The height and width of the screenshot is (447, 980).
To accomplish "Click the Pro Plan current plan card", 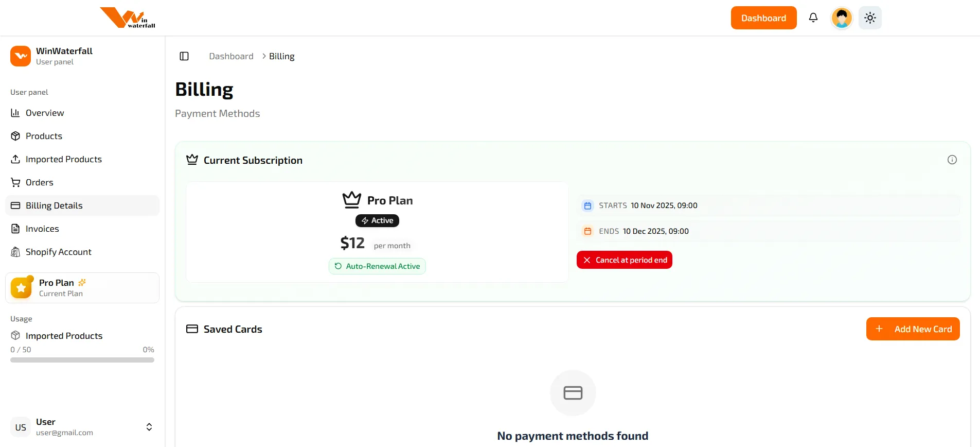I will point(82,287).
